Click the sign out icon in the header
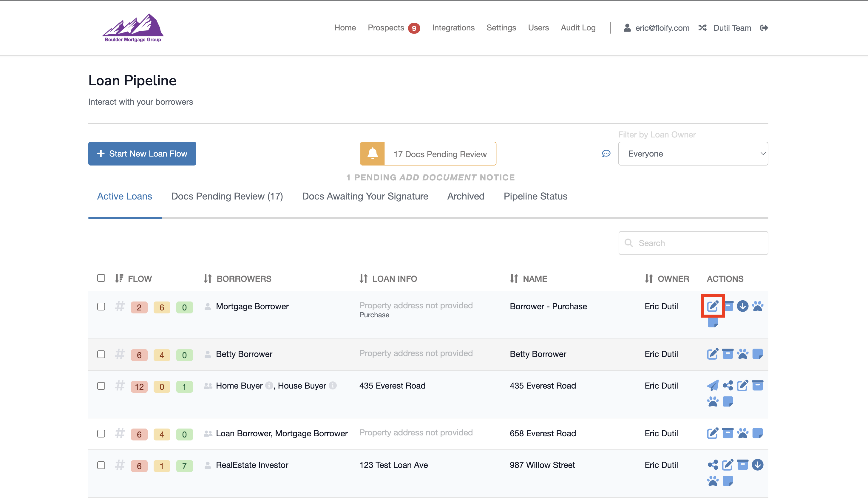 coord(764,27)
